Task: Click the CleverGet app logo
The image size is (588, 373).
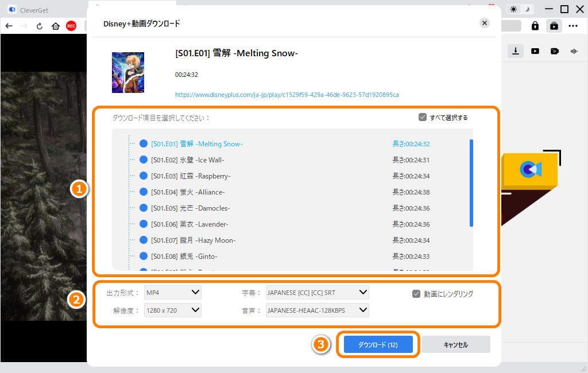Action: 12,10
